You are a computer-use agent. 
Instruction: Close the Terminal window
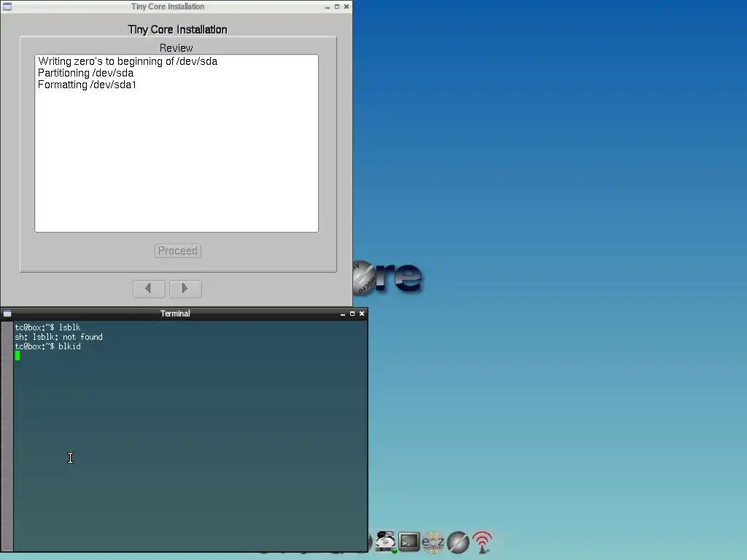pos(362,314)
